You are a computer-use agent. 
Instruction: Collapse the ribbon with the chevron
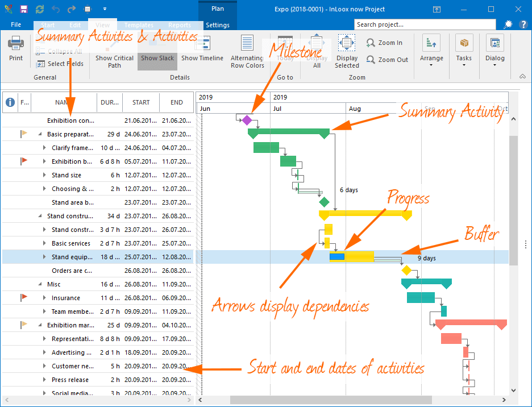coord(522,77)
